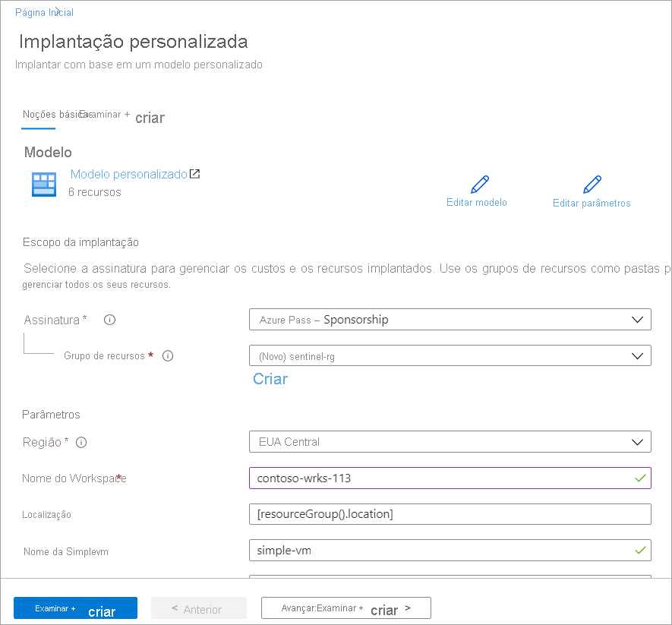Click inside the Localização input field
672x625 pixels.
[450, 514]
